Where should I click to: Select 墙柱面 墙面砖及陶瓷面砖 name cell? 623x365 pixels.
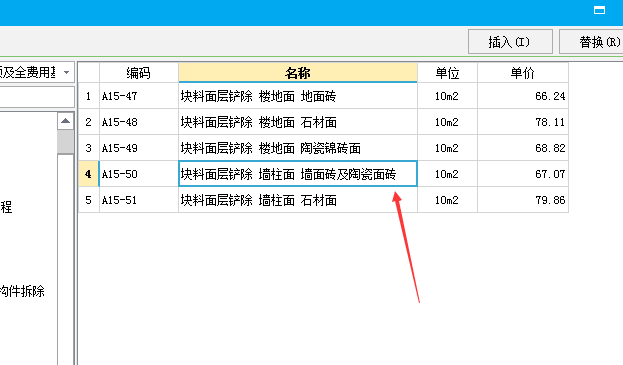click(298, 174)
